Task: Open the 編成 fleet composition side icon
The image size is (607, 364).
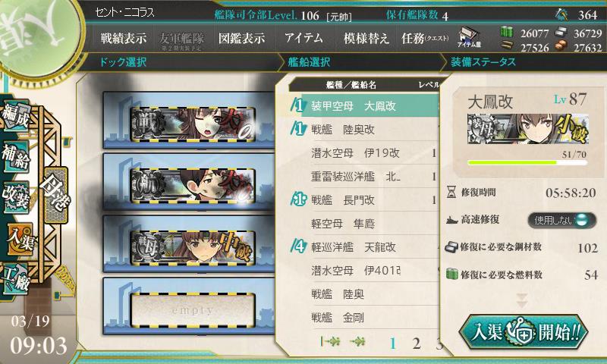Action: (15, 116)
